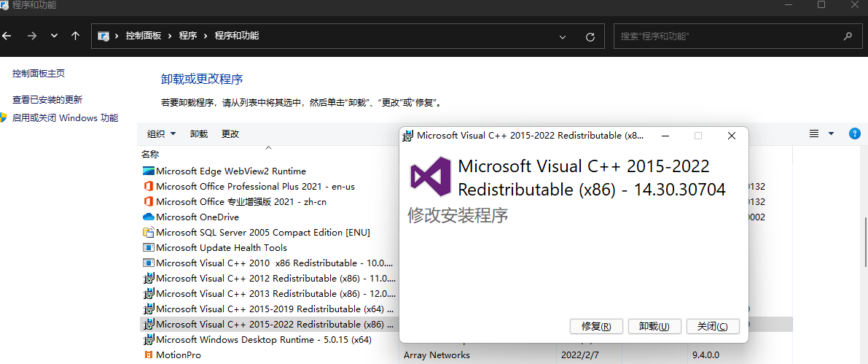Click the Visual C++ 2010 x86 icon
The width and height of the screenshot is (868, 364).
point(149,263)
